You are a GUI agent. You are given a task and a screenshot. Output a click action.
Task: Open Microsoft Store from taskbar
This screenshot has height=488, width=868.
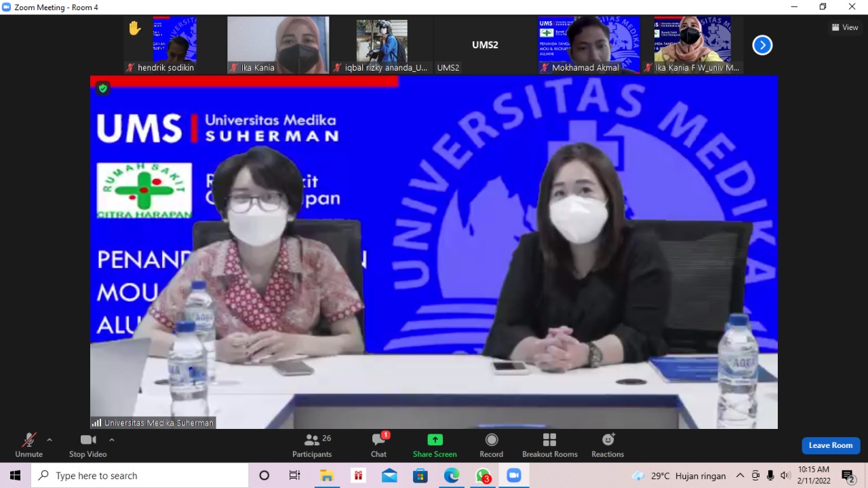click(420, 476)
